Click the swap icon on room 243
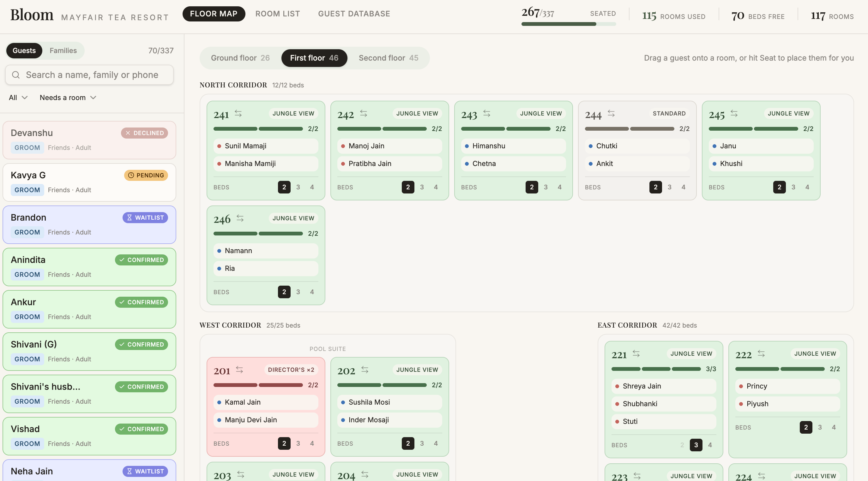This screenshot has height=481, width=868. 486,113
